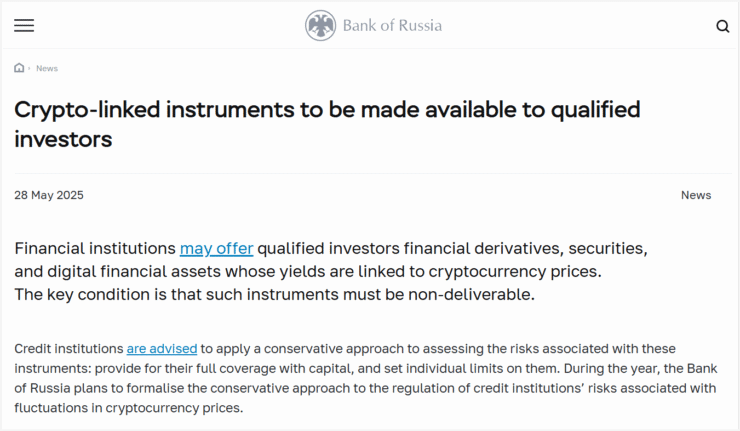Click the 'Bank of Russia' header wordmark
The image size is (740, 431).
[x=392, y=25]
